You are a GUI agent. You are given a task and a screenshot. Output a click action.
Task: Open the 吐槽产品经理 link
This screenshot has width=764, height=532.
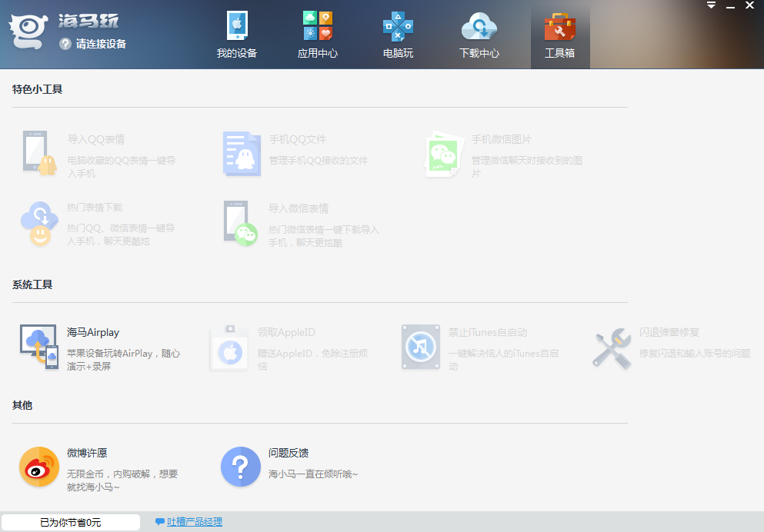coord(195,522)
